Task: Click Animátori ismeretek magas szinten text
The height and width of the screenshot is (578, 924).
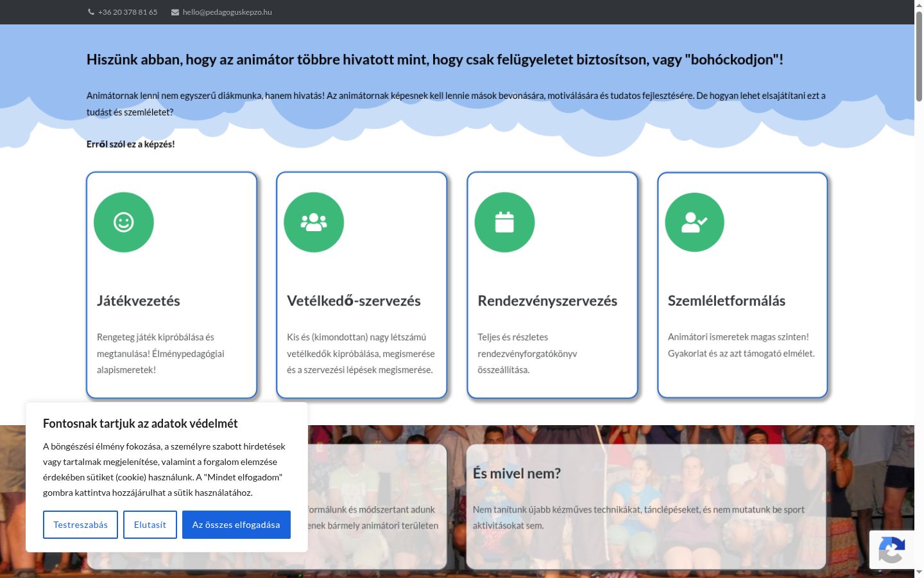Action: [x=741, y=345]
